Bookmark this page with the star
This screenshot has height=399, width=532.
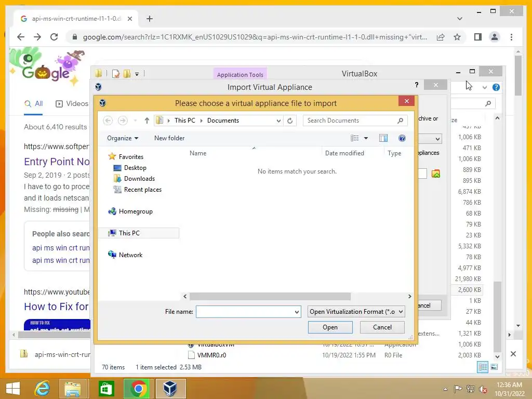click(x=457, y=37)
